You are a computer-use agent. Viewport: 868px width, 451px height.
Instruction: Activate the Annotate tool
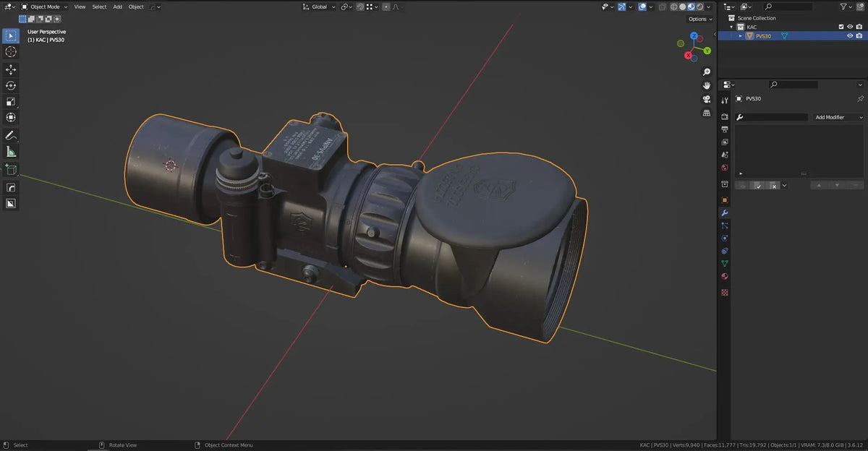[11, 136]
